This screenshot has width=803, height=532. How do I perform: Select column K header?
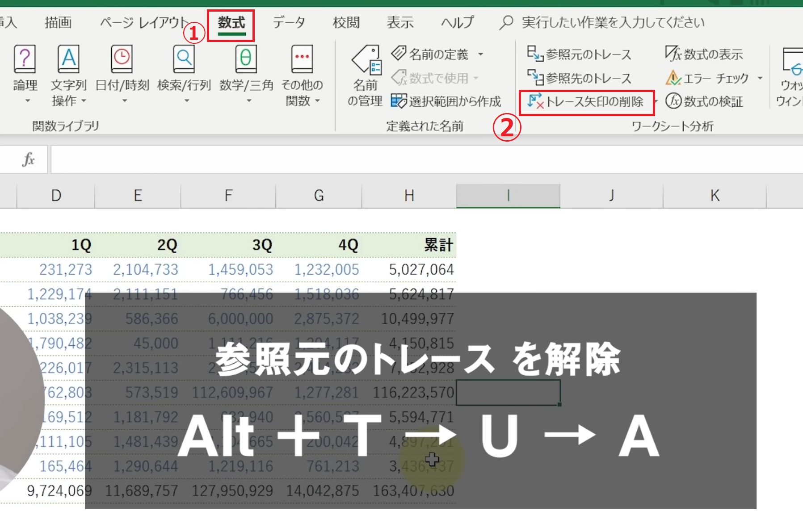(715, 195)
